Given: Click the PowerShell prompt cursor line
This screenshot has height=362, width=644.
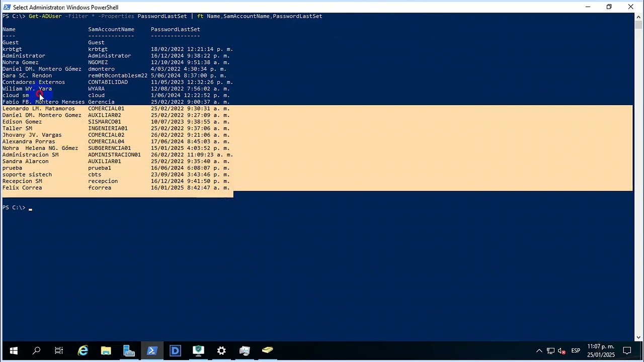Looking at the screenshot, I should [17, 208].
